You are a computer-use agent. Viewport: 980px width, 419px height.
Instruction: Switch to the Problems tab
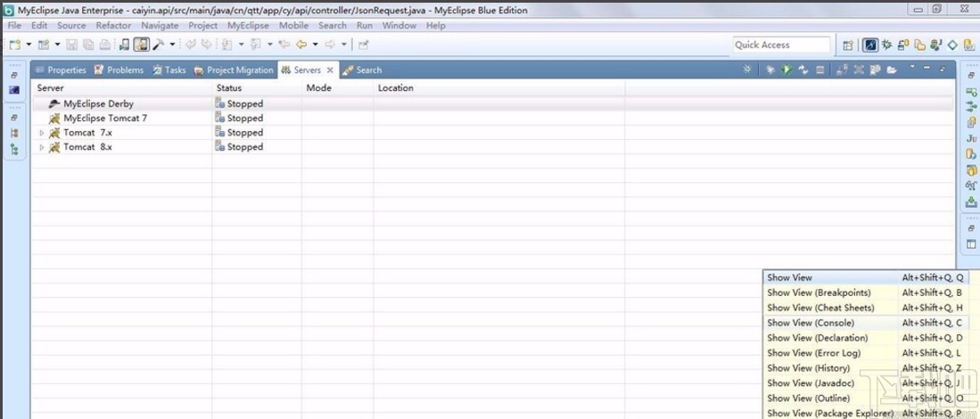click(119, 70)
